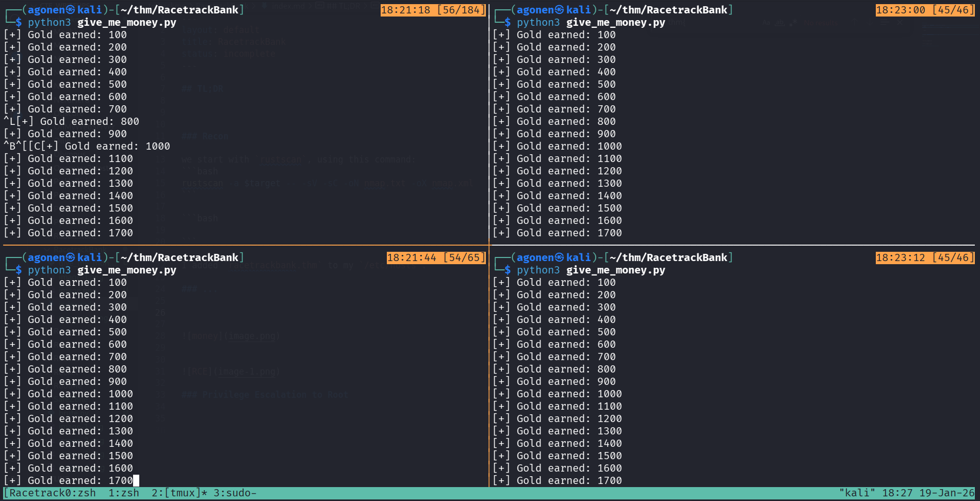The width and height of the screenshot is (980, 501).
Task: Click the Kali symbol in bottom-left pane prompt
Action: click(x=71, y=257)
